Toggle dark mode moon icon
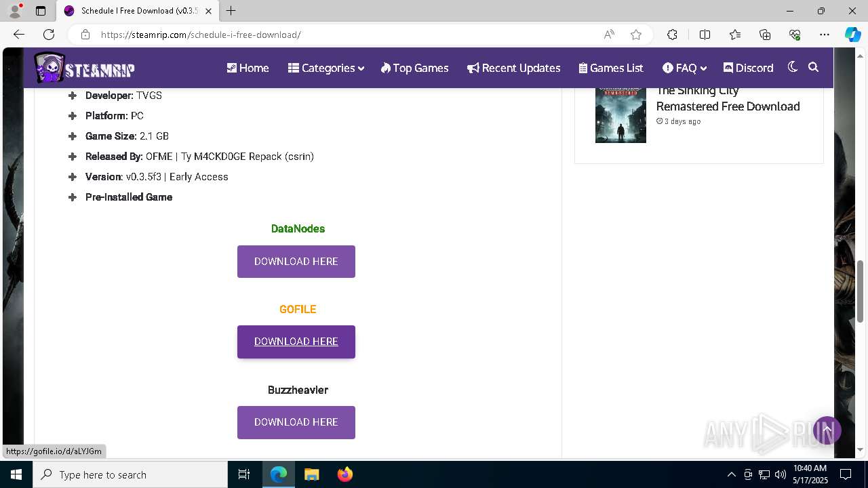 [792, 67]
